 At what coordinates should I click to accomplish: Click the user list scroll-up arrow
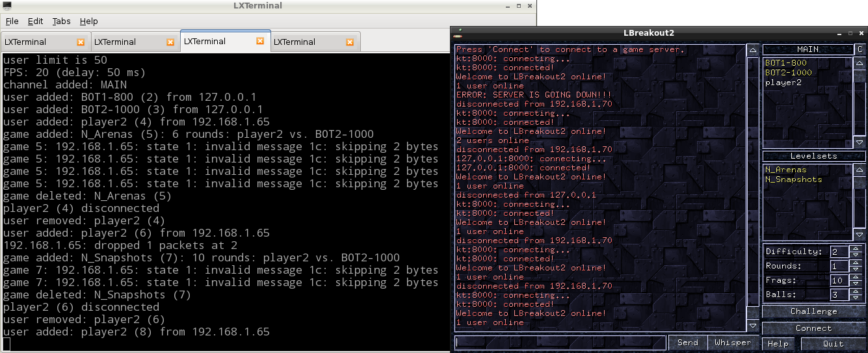(x=860, y=63)
